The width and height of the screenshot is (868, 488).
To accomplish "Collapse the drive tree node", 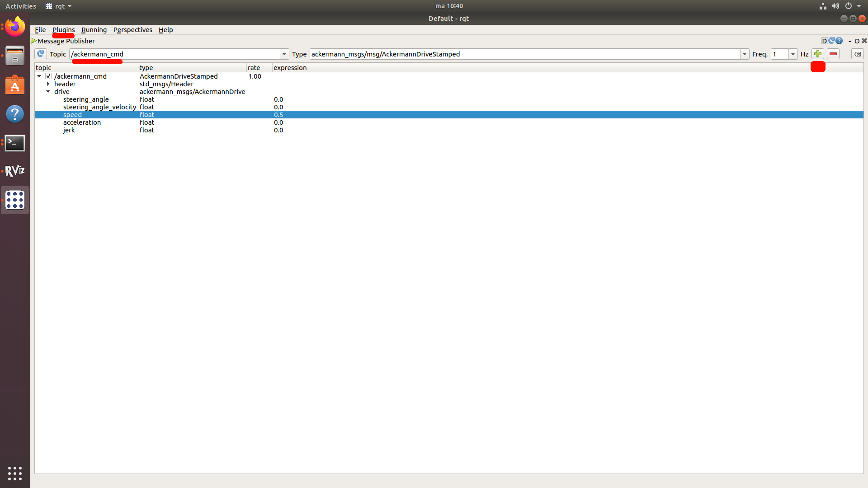I will [48, 92].
